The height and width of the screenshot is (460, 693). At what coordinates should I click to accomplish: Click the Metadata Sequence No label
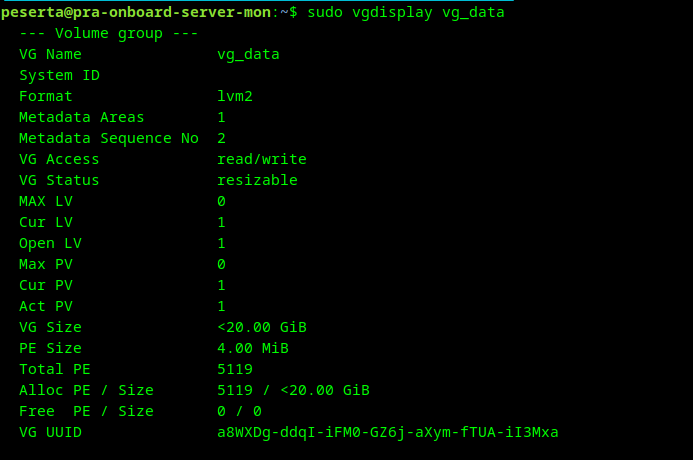coord(109,138)
